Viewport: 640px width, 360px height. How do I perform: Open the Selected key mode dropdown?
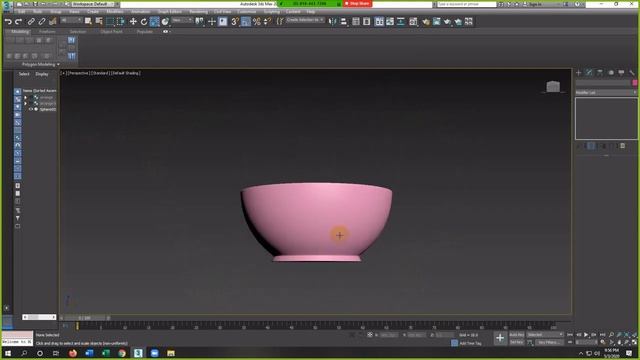(x=545, y=335)
